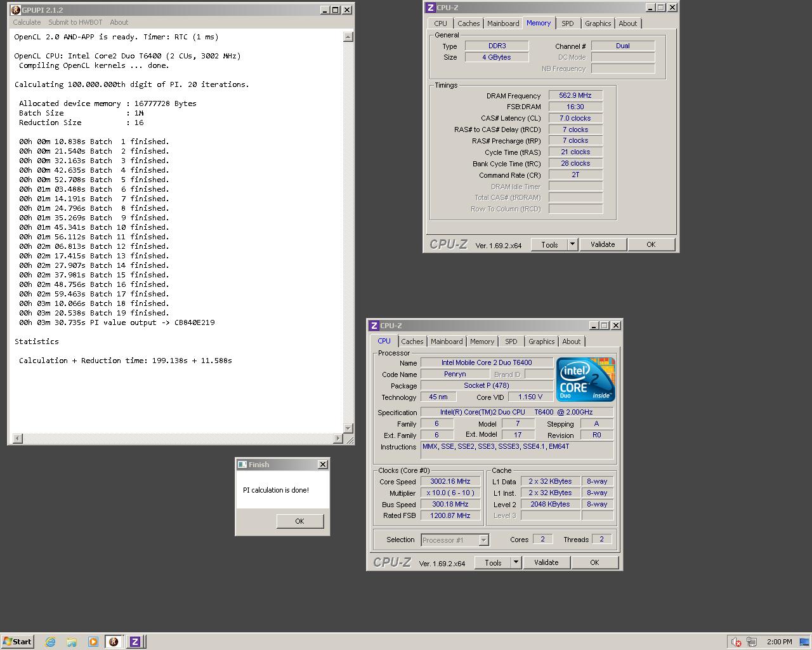Image resolution: width=812 pixels, height=650 pixels.
Task: Click the Core VID 1.150 V value
Action: [530, 397]
